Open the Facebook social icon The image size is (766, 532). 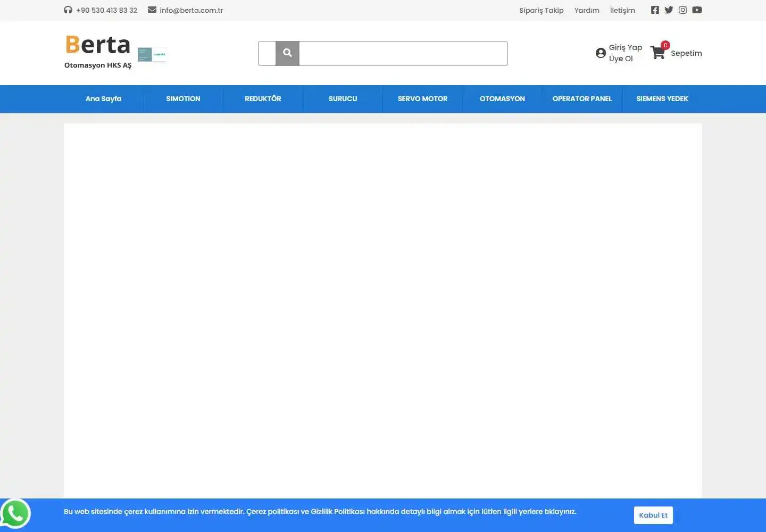pos(655,10)
